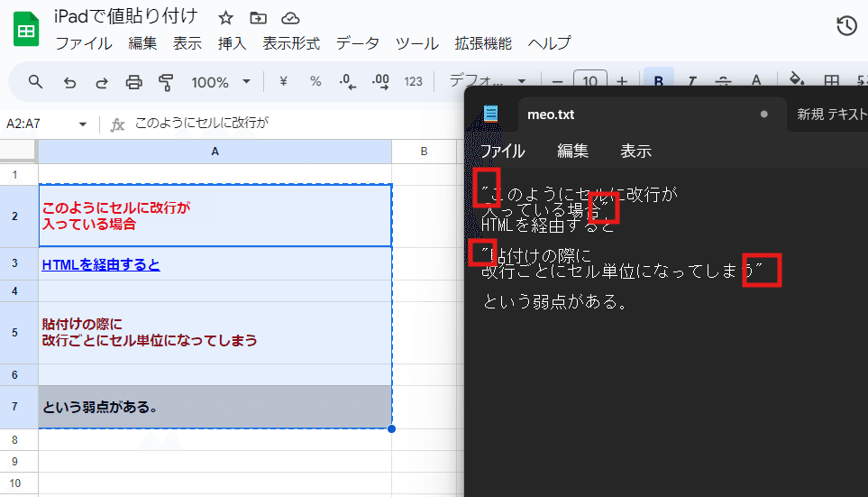Check the cloud save status icon
The width and height of the screenshot is (868, 497).
[290, 18]
